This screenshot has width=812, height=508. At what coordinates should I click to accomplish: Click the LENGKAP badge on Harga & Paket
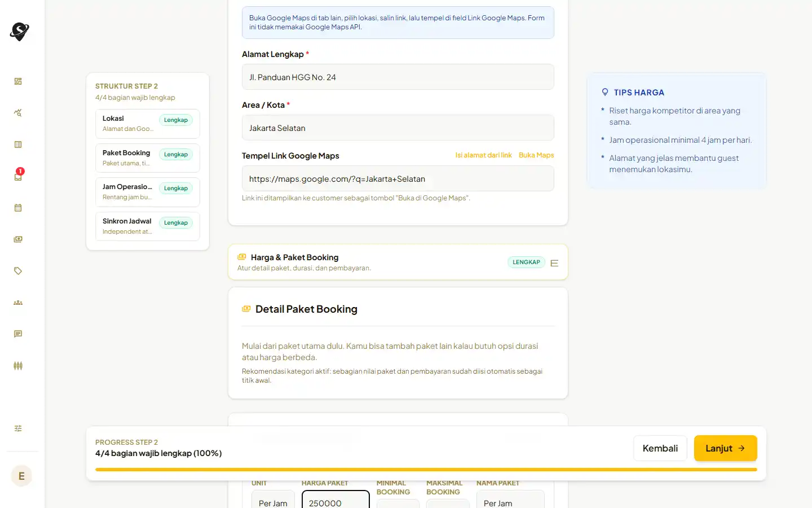click(x=526, y=262)
